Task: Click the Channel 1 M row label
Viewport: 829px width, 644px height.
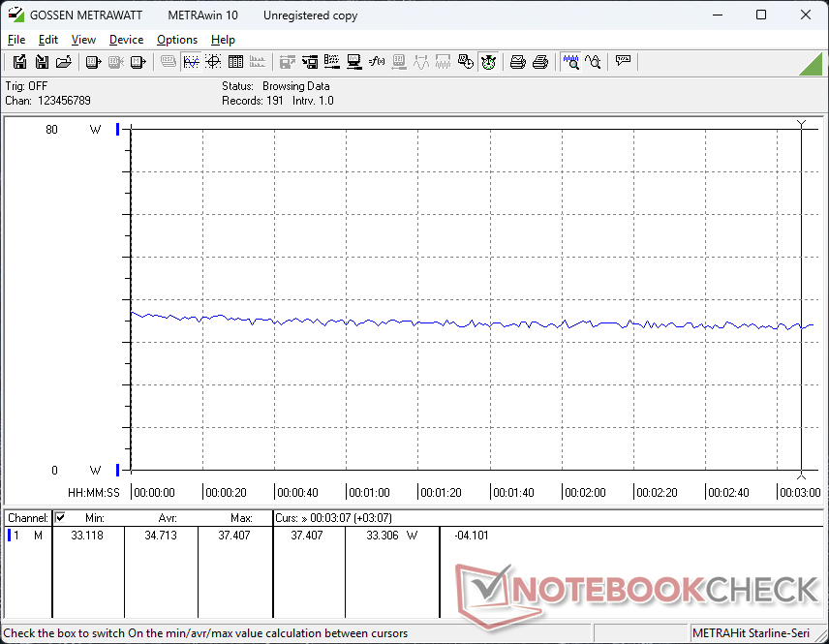Action: [27, 536]
